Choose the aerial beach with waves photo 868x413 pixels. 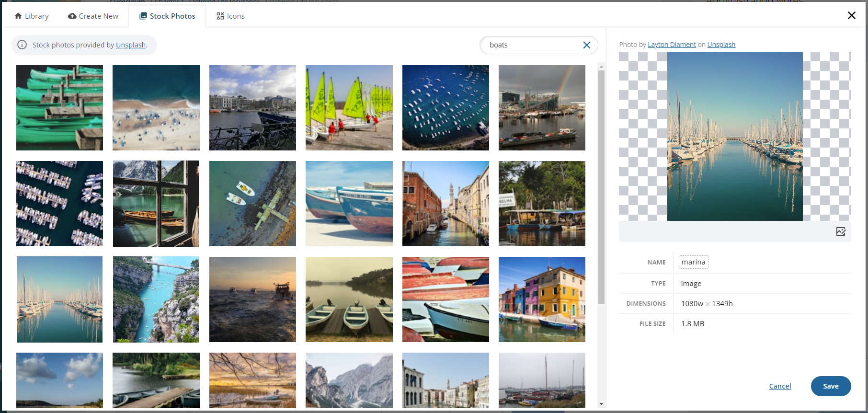(156, 108)
